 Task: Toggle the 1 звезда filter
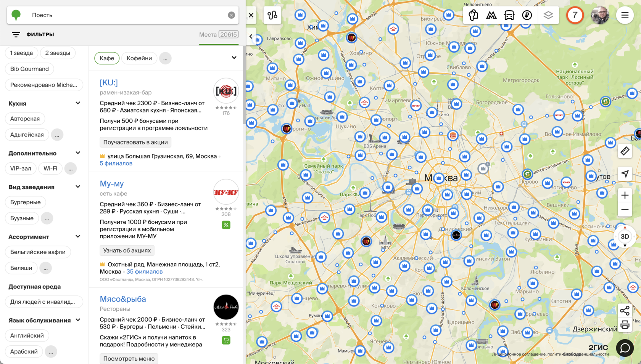point(21,53)
